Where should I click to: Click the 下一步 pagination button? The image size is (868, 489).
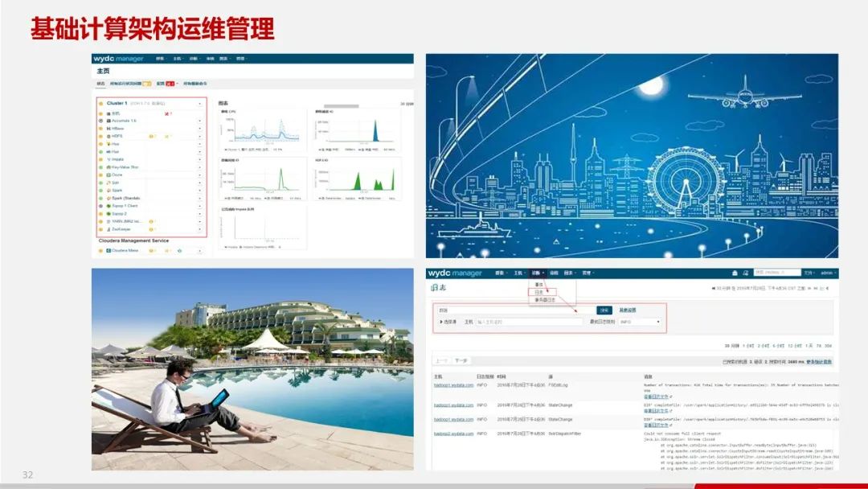[x=461, y=360]
